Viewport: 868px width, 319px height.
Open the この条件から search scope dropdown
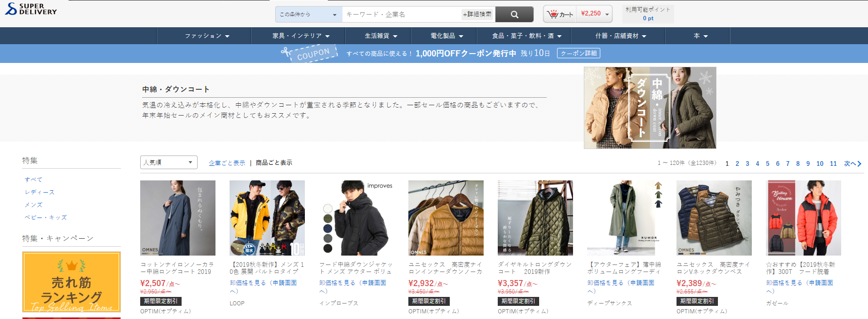308,15
